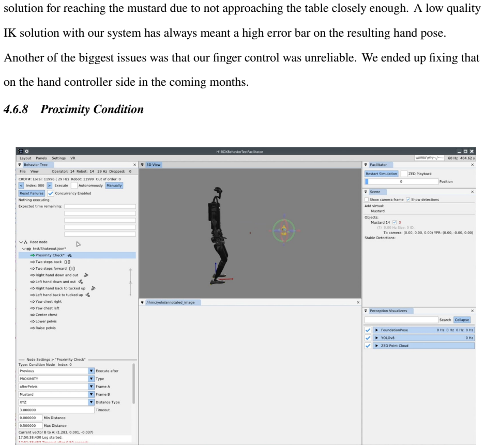Click the Perception Visualizers search field
484x448 pixels.
[401, 320]
